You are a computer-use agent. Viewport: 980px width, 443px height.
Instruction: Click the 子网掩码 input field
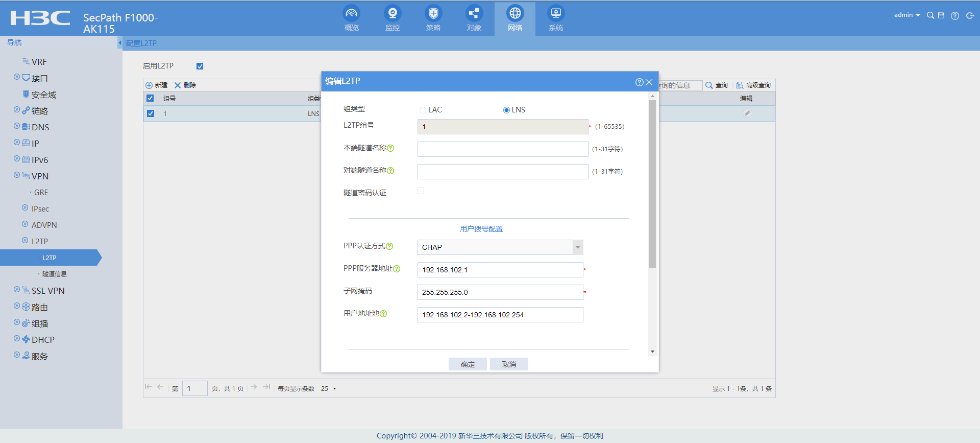point(500,292)
